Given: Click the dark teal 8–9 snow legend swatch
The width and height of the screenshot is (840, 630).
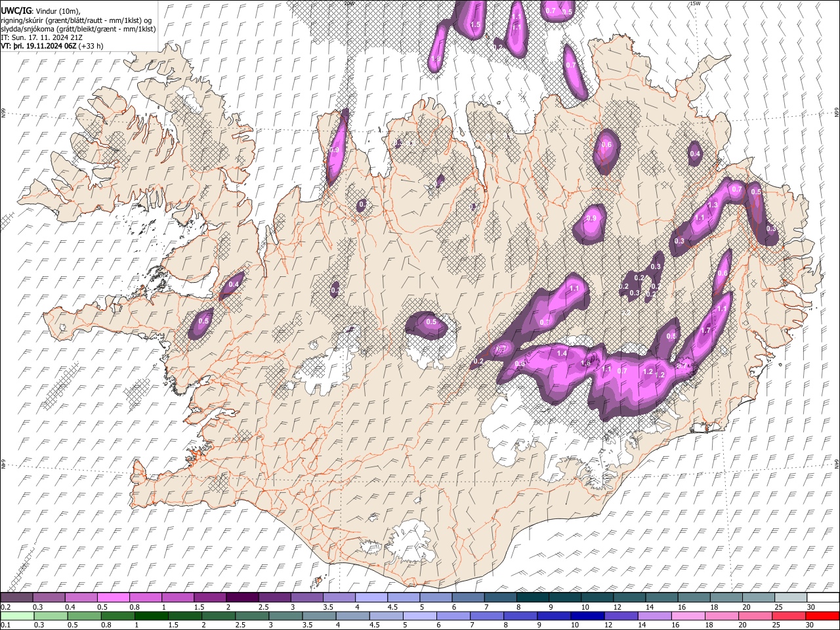Looking at the screenshot, I should 532,598.
